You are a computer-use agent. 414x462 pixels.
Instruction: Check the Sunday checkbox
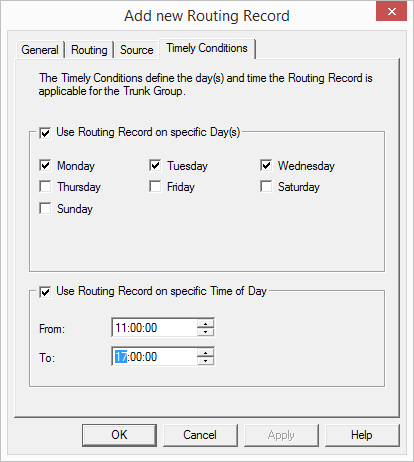[45, 208]
